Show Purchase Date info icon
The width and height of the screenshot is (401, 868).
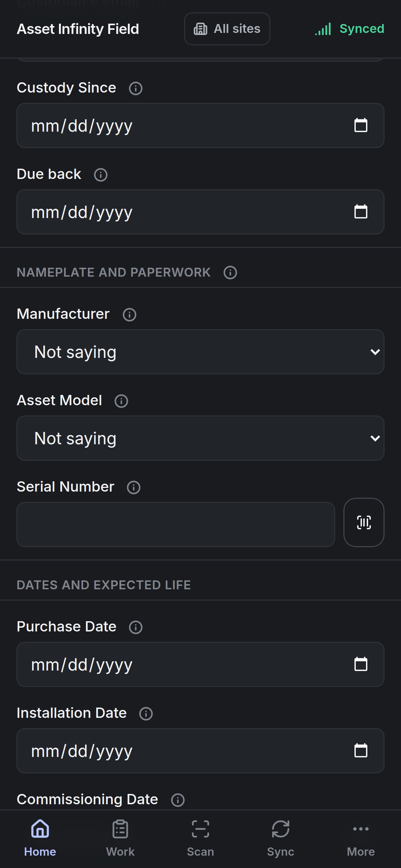point(135,627)
